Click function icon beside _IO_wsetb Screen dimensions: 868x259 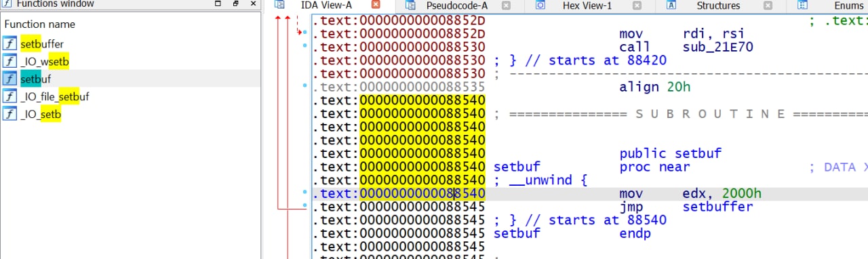pos(10,62)
